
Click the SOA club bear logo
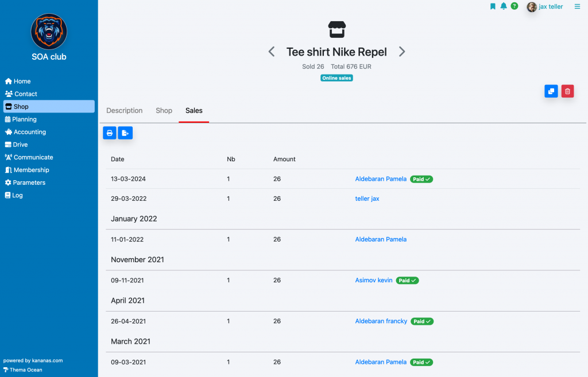(49, 32)
